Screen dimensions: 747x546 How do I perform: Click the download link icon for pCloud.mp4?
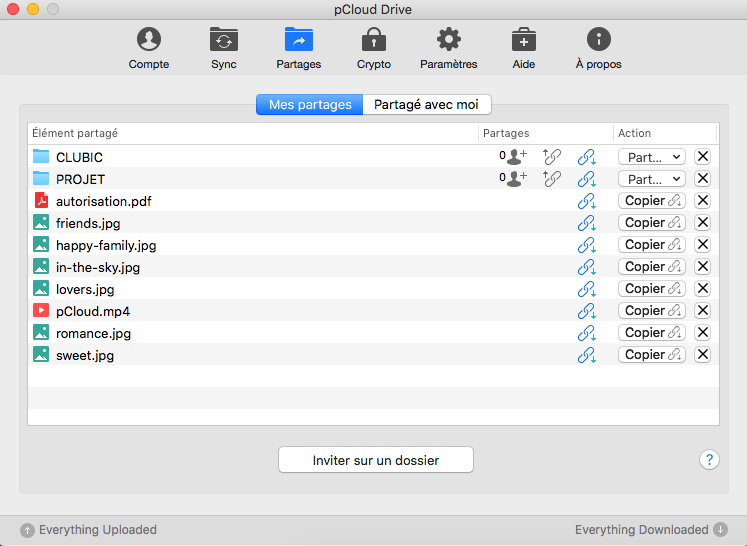[x=587, y=311]
